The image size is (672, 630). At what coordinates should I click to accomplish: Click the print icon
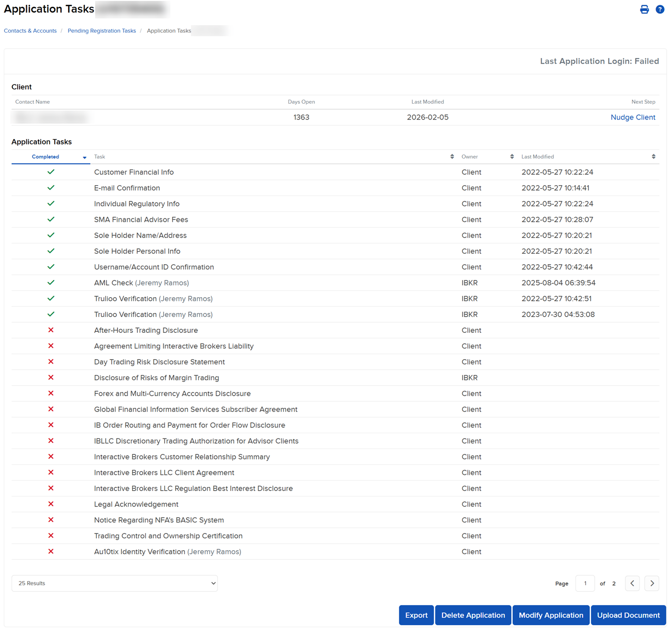coord(644,9)
